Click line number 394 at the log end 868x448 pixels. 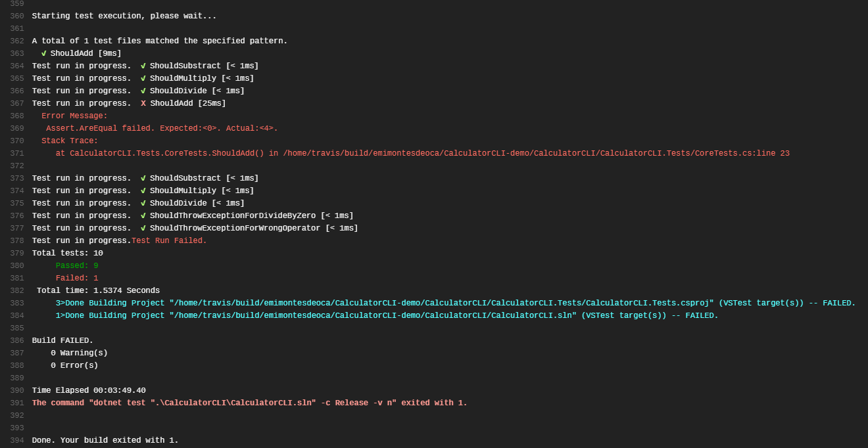point(17,440)
